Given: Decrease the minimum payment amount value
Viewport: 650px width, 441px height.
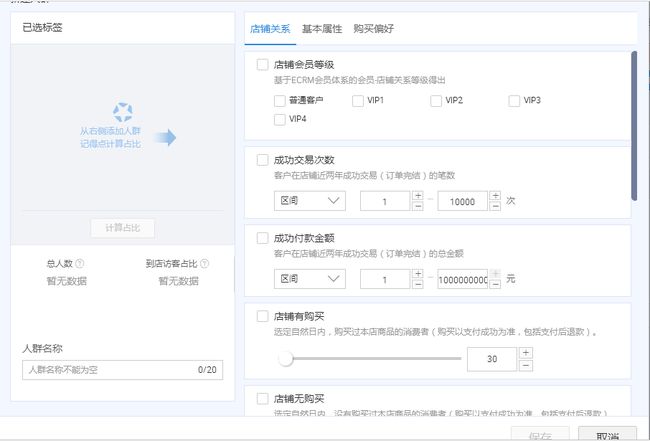Looking at the screenshot, I should [418, 284].
